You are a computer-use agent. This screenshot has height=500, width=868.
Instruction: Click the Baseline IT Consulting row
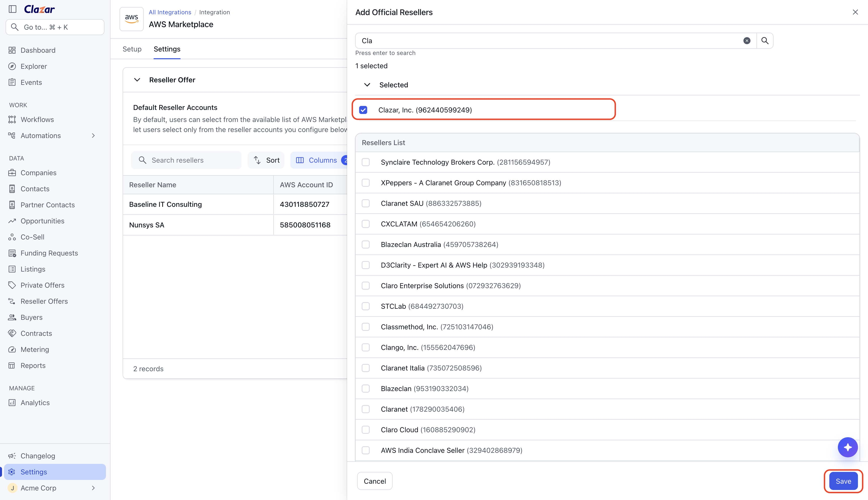click(235, 205)
